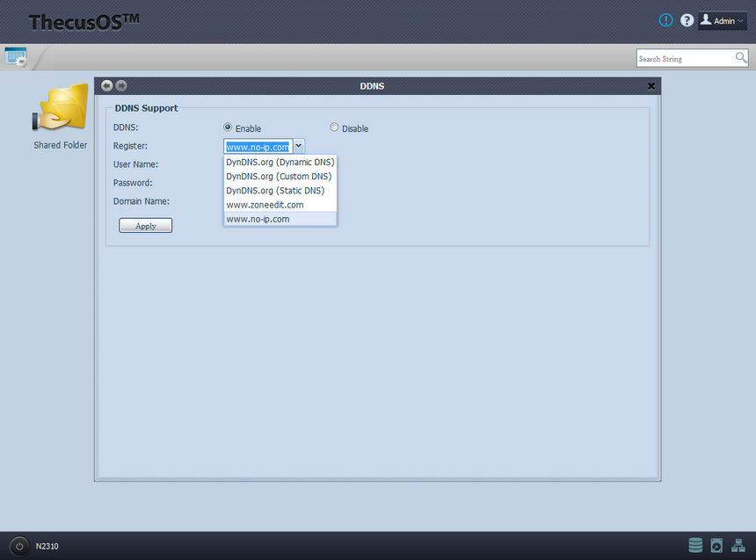Screen dimensions: 756x560
Task: Click the RAID database status icon
Action: pyautogui.click(x=695, y=545)
